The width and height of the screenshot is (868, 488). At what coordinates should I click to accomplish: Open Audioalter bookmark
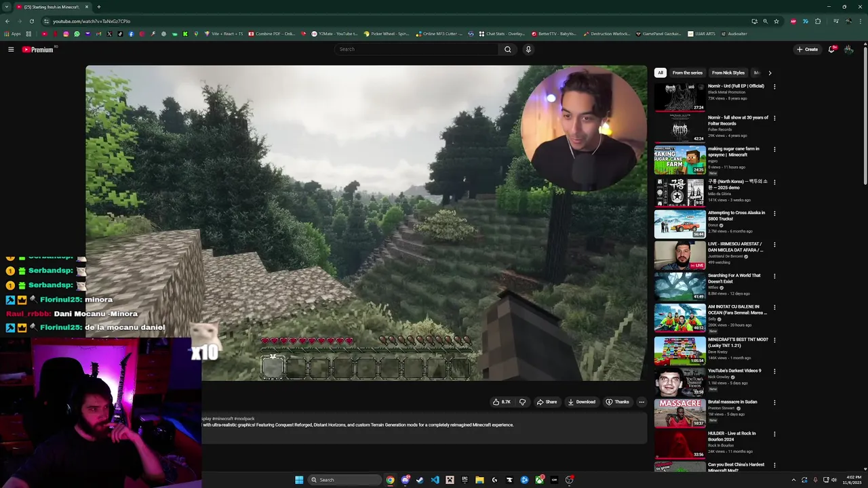(734, 34)
